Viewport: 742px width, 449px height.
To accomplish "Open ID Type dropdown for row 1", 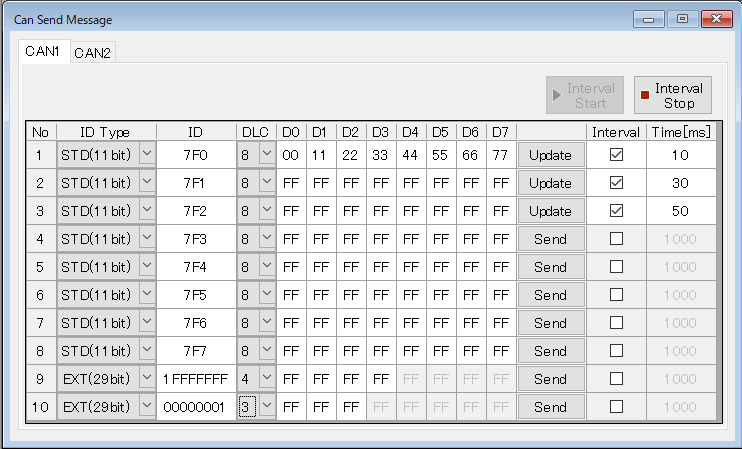I will pos(147,155).
